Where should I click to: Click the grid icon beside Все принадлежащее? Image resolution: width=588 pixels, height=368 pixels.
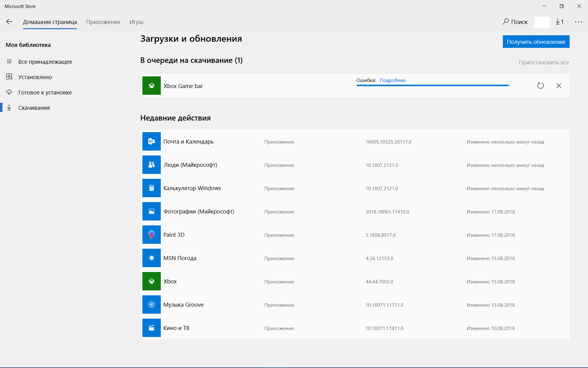click(x=9, y=61)
